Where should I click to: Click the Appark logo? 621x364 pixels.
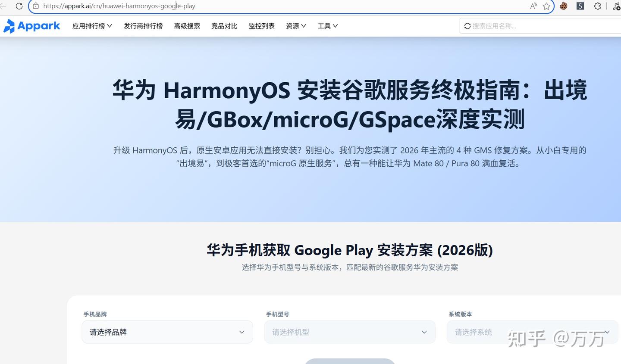(x=32, y=26)
